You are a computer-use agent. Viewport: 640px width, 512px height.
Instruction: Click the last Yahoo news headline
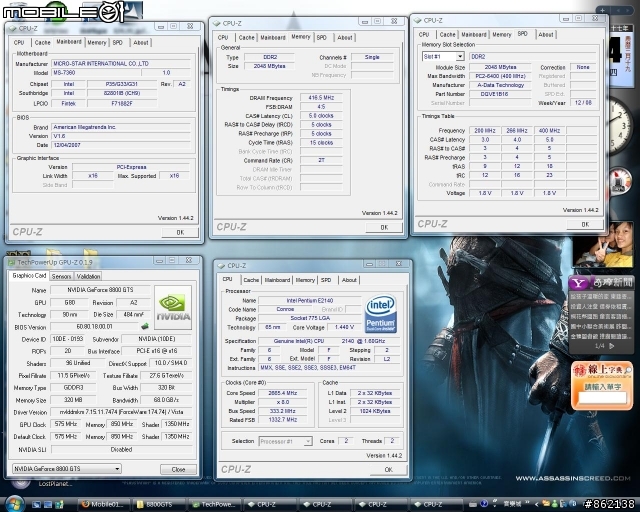click(x=599, y=336)
